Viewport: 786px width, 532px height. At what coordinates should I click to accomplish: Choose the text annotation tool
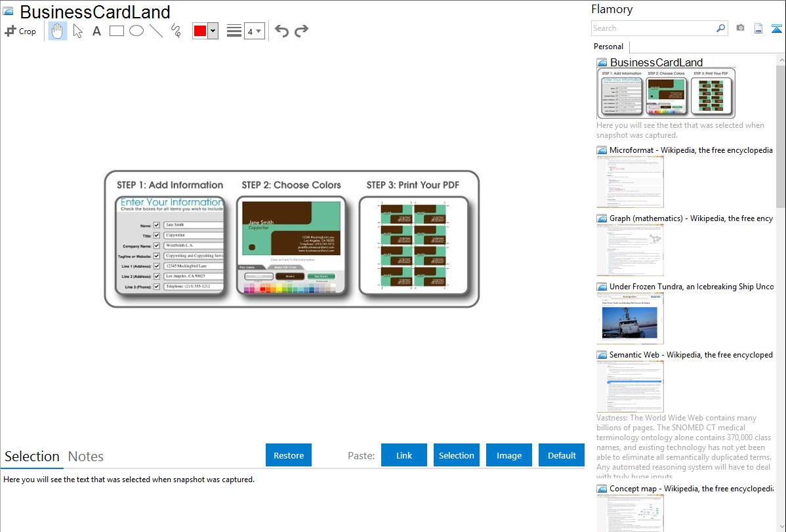point(96,31)
